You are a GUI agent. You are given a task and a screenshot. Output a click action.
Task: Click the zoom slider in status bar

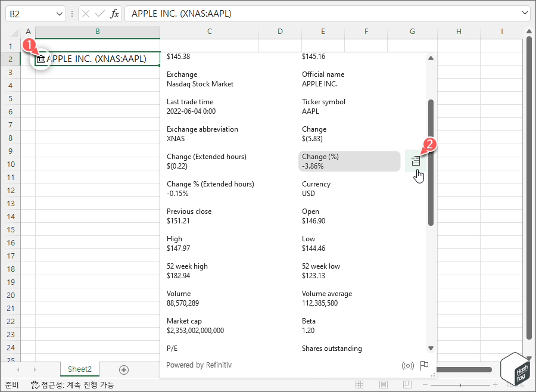coord(460,385)
